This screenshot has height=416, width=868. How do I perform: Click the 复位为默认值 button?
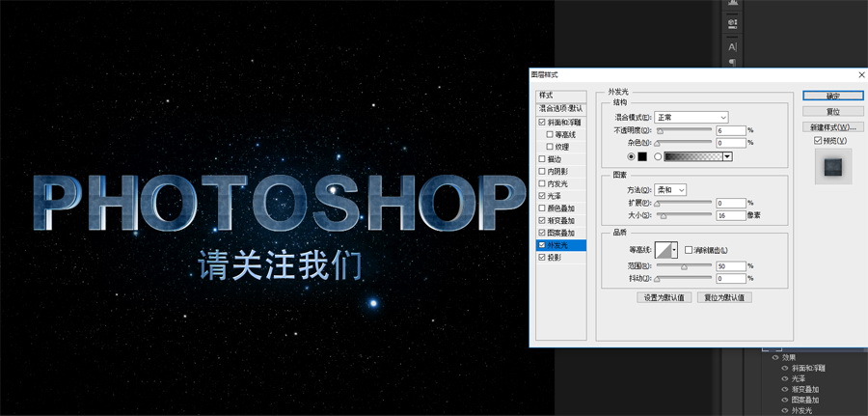(724, 297)
